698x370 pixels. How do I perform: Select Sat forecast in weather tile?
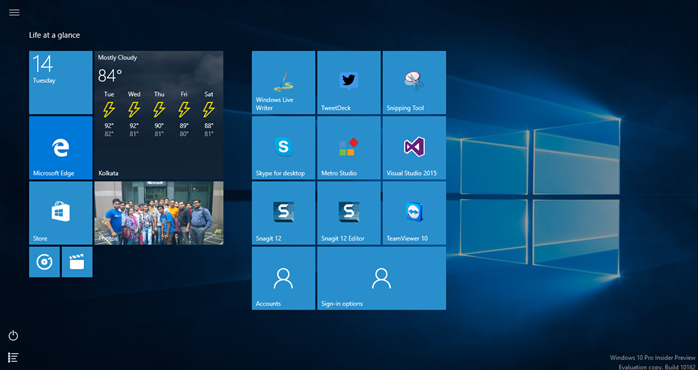(x=209, y=115)
